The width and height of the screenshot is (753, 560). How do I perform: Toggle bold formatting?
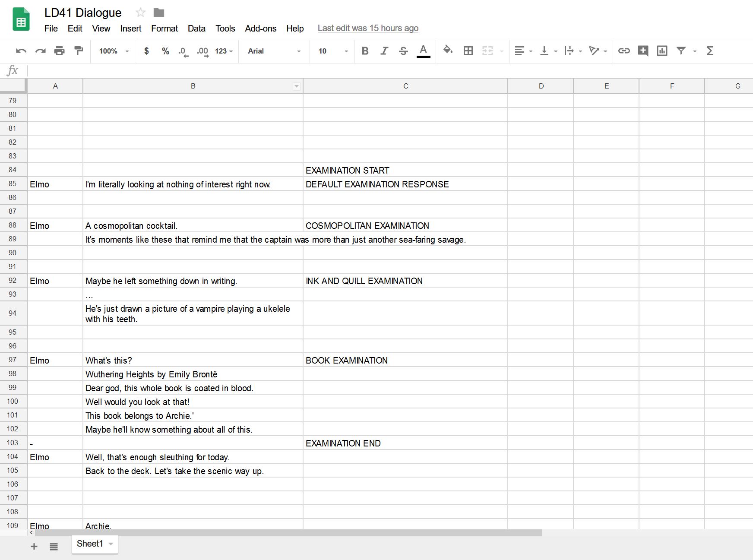365,51
